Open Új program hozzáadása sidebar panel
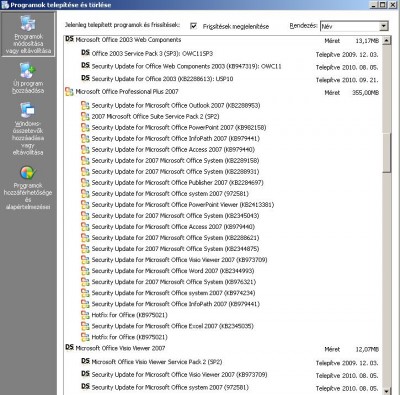 (28, 78)
